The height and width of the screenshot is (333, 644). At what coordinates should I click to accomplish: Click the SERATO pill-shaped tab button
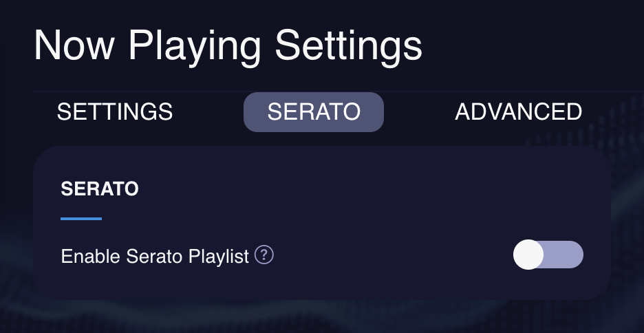click(x=314, y=112)
